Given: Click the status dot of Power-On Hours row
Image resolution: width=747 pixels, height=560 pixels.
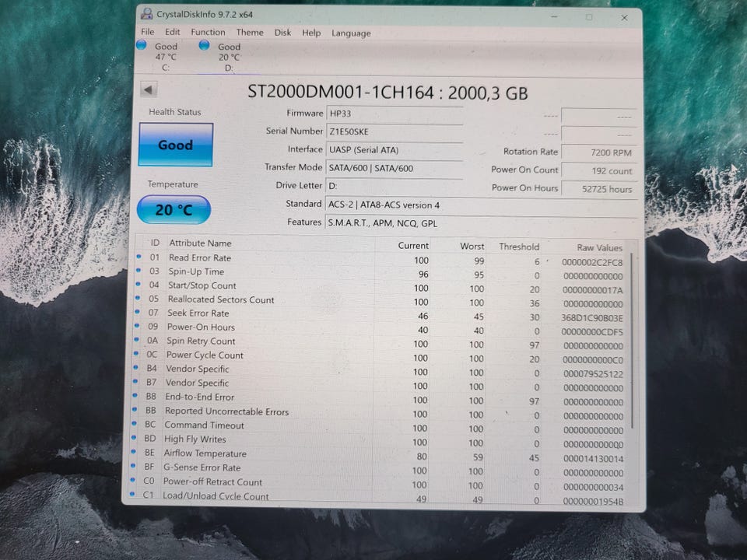Looking at the screenshot, I should (137, 326).
